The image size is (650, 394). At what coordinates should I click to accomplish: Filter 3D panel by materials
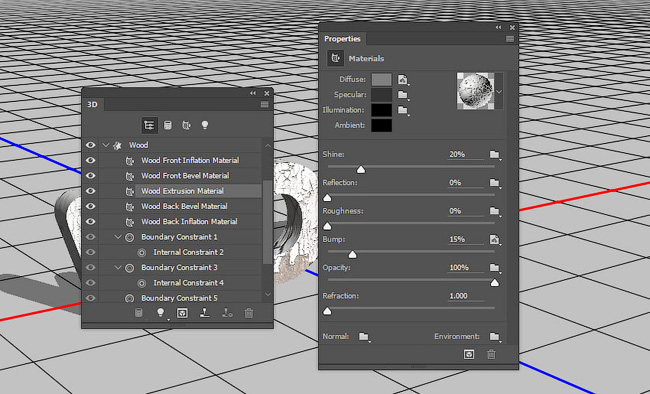coord(186,125)
